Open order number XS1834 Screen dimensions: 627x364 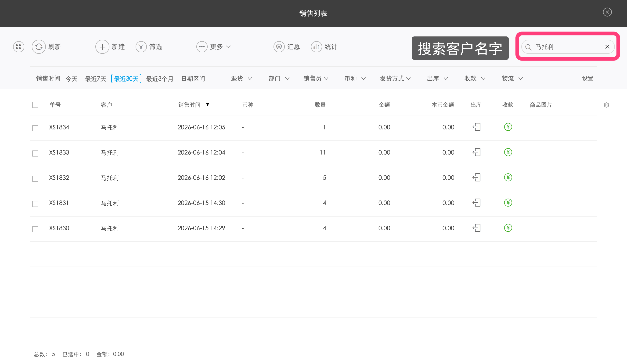[59, 127]
